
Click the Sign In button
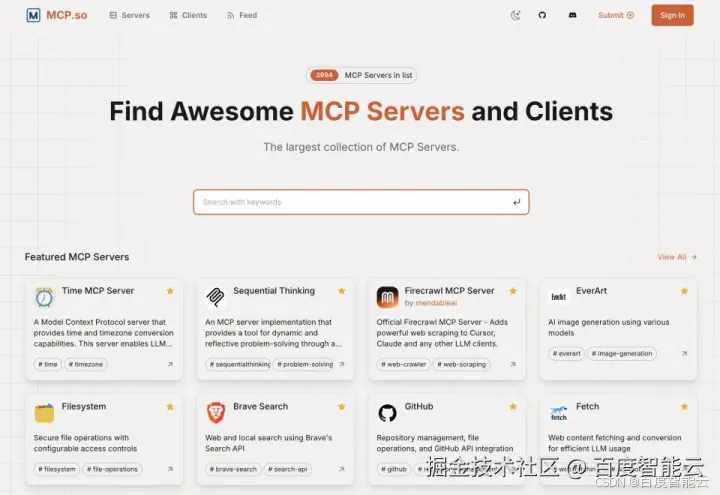pyautogui.click(x=672, y=15)
